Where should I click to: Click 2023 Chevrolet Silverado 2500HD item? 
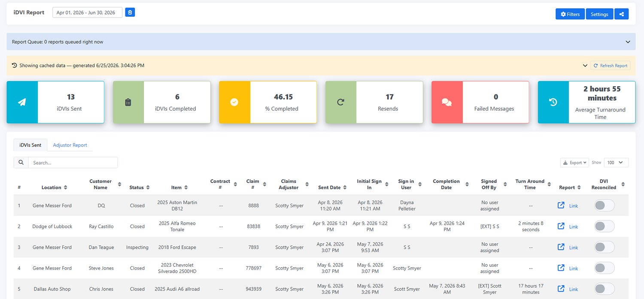[177, 268]
